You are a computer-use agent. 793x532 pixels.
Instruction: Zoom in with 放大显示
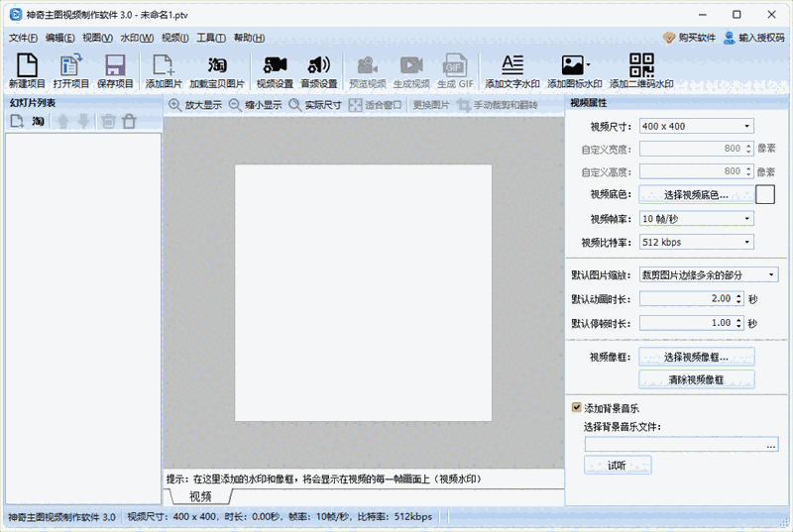[195, 105]
